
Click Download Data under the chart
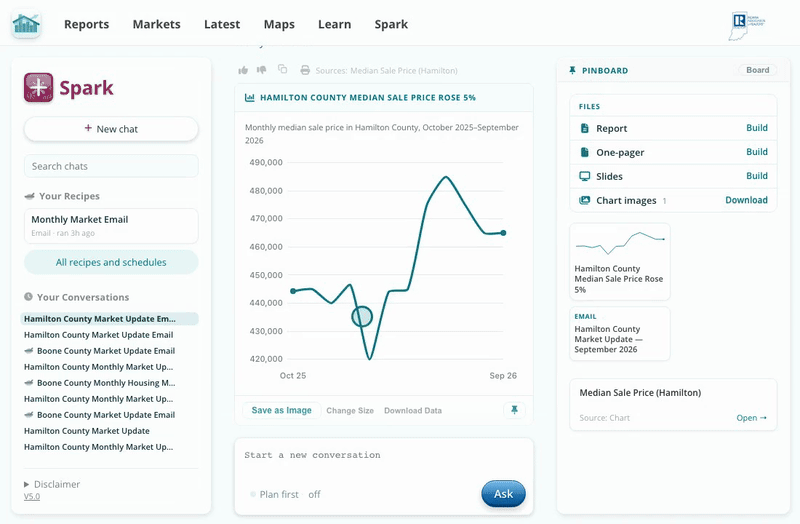tap(413, 410)
